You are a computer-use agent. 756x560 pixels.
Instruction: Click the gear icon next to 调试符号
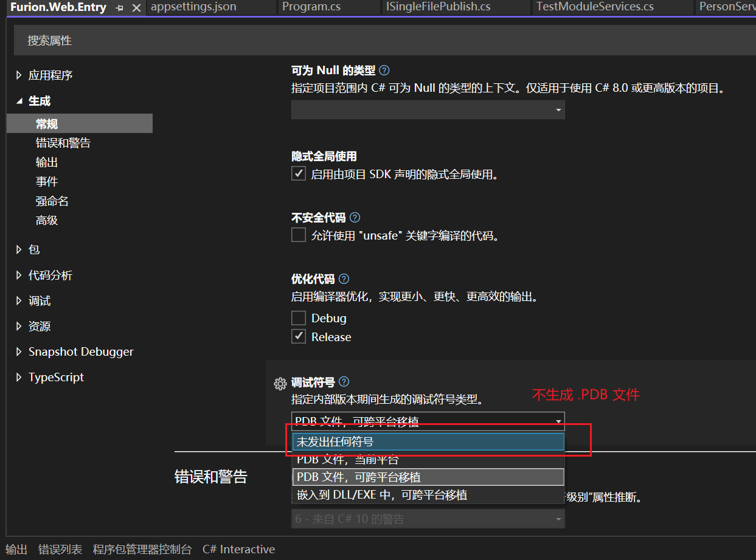coord(280,383)
